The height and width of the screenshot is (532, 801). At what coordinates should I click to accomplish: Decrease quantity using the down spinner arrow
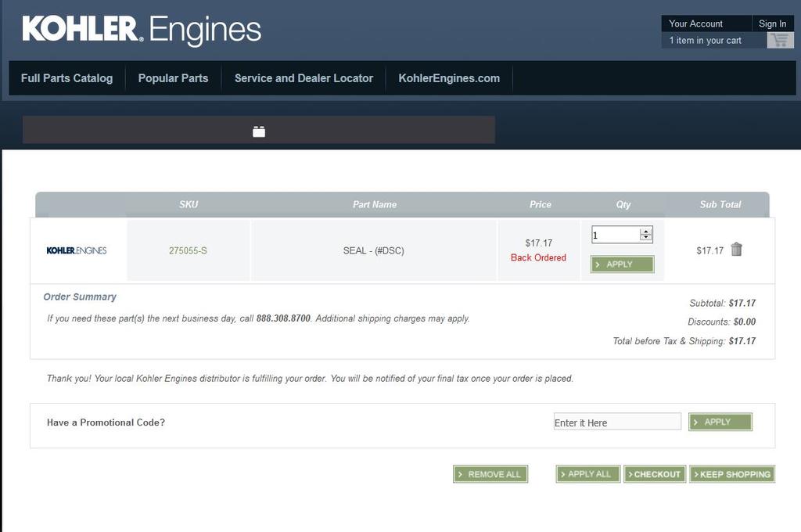click(645, 238)
